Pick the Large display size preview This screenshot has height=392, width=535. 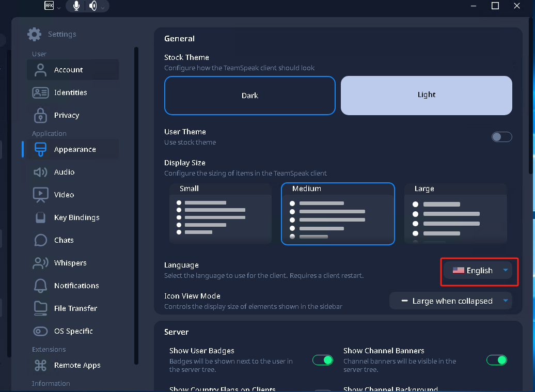455,213
